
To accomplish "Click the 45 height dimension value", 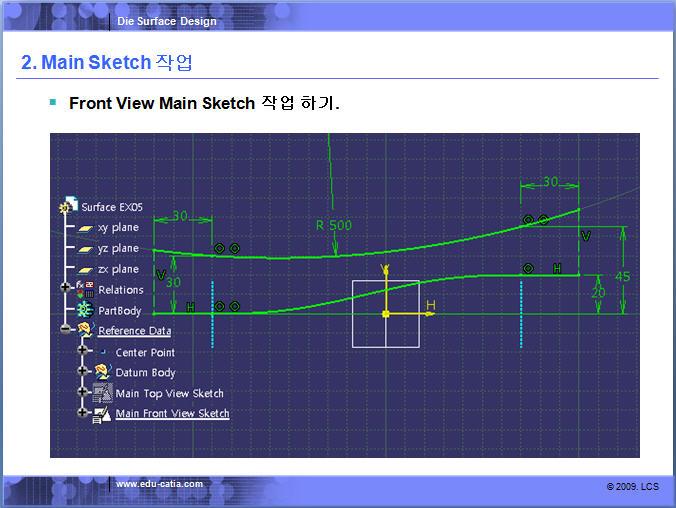I will click(x=623, y=276).
